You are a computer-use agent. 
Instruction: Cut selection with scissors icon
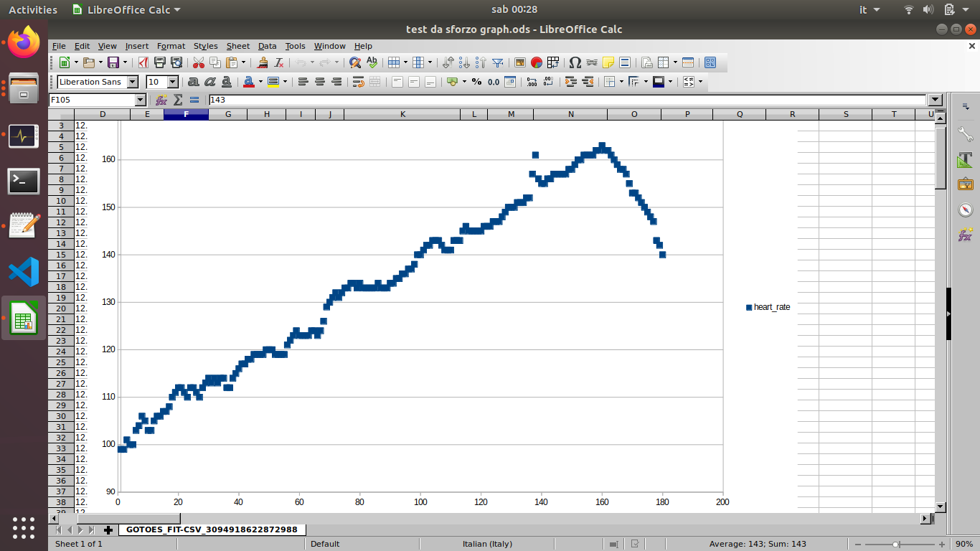(x=199, y=62)
